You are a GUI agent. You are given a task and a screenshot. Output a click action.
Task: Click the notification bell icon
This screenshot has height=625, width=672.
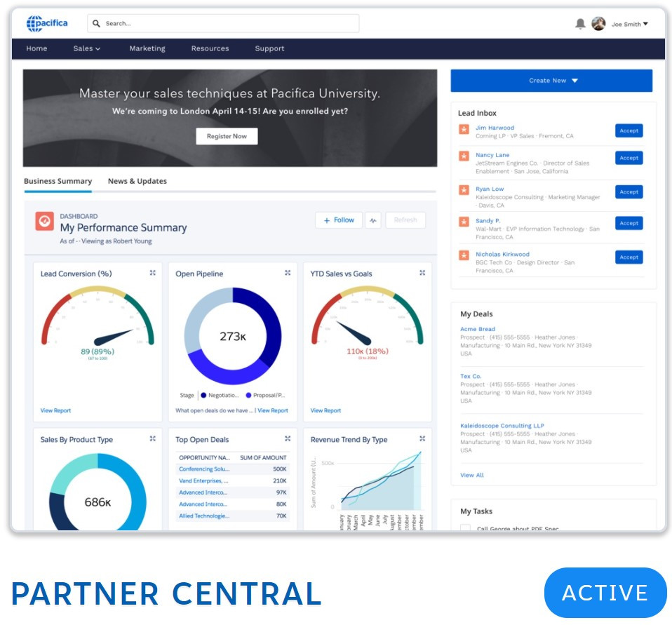pyautogui.click(x=580, y=24)
